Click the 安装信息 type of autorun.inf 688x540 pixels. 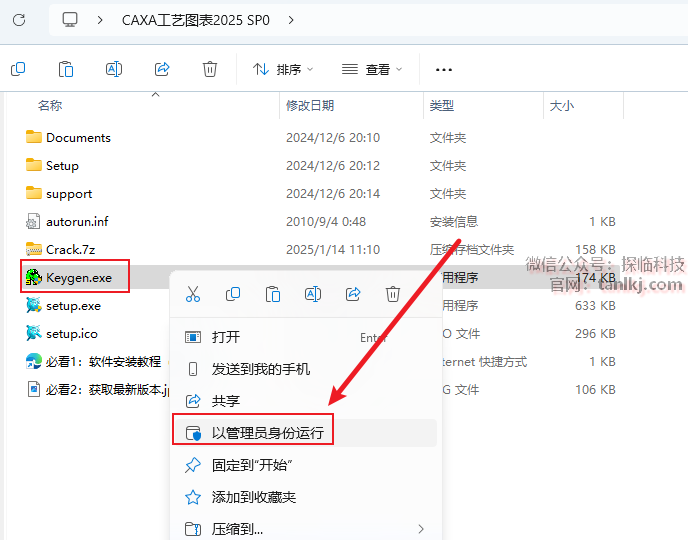[454, 222]
